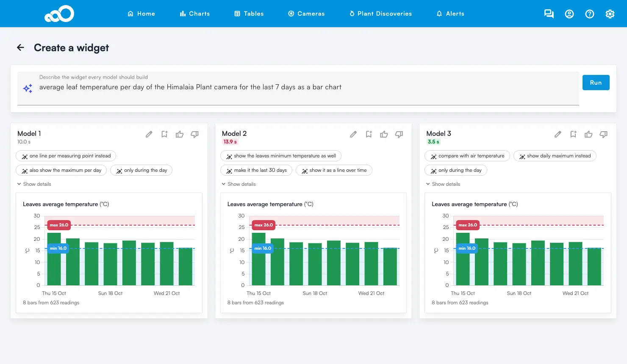The image size is (627, 364).
Task: Thumbs down Model 1
Action: 195,134
